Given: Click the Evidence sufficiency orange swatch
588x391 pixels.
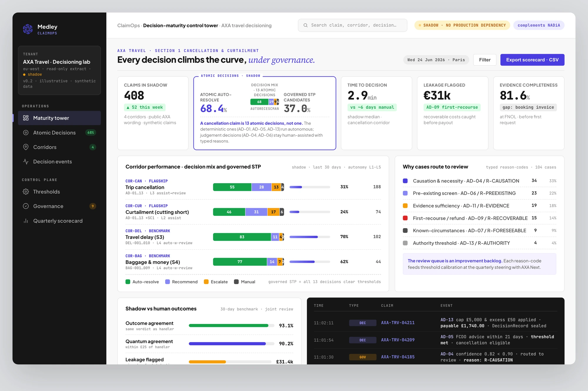Looking at the screenshot, I should point(405,206).
